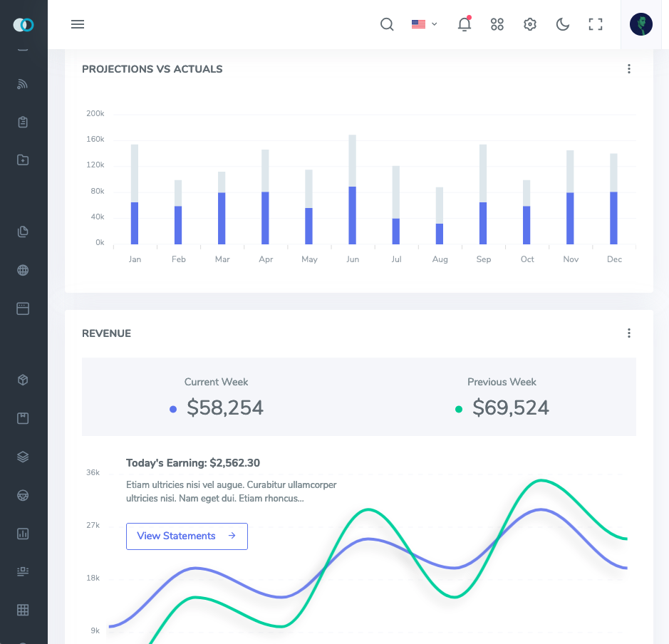The image size is (669, 644).
Task: Open the table grid sidebar item
Action: click(23, 610)
